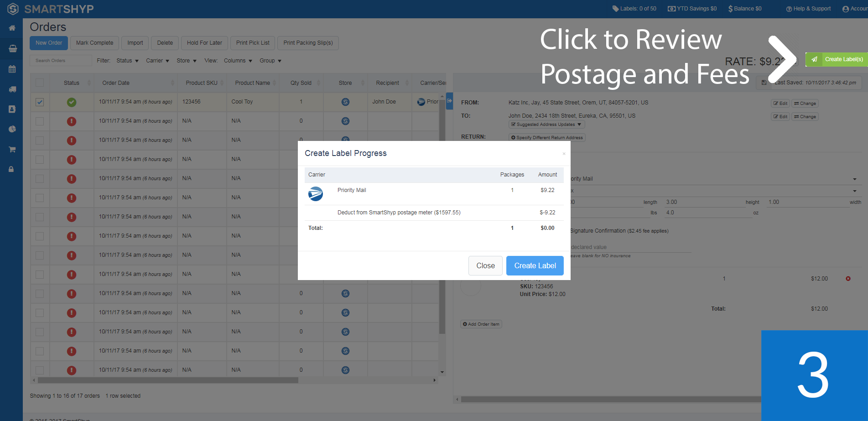Click Print Pick List button

(x=253, y=43)
